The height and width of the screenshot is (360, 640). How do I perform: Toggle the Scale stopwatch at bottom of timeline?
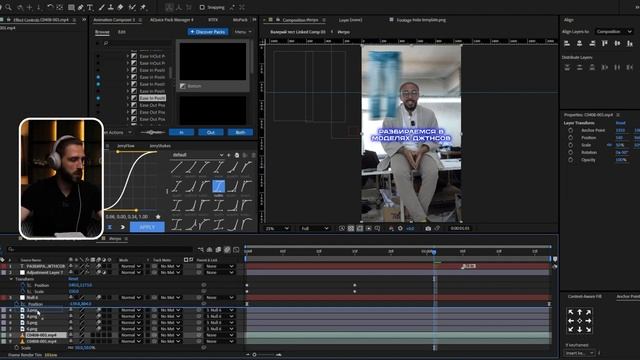pos(17,348)
